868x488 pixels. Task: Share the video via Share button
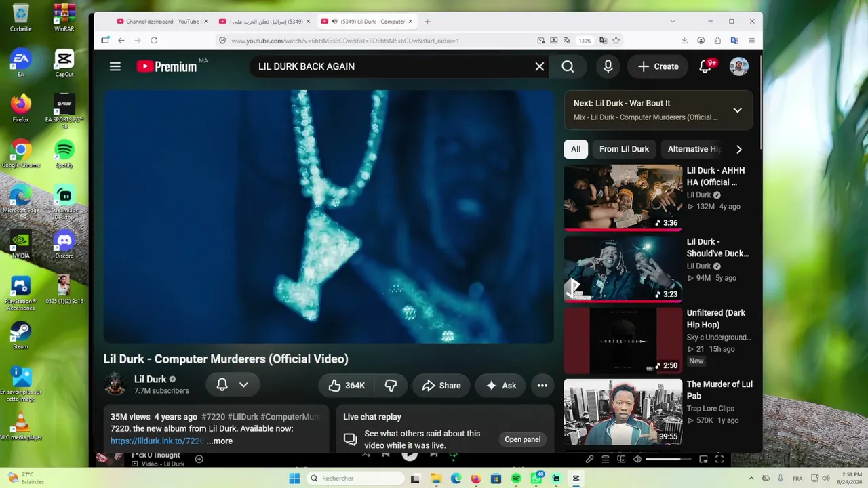tap(441, 386)
